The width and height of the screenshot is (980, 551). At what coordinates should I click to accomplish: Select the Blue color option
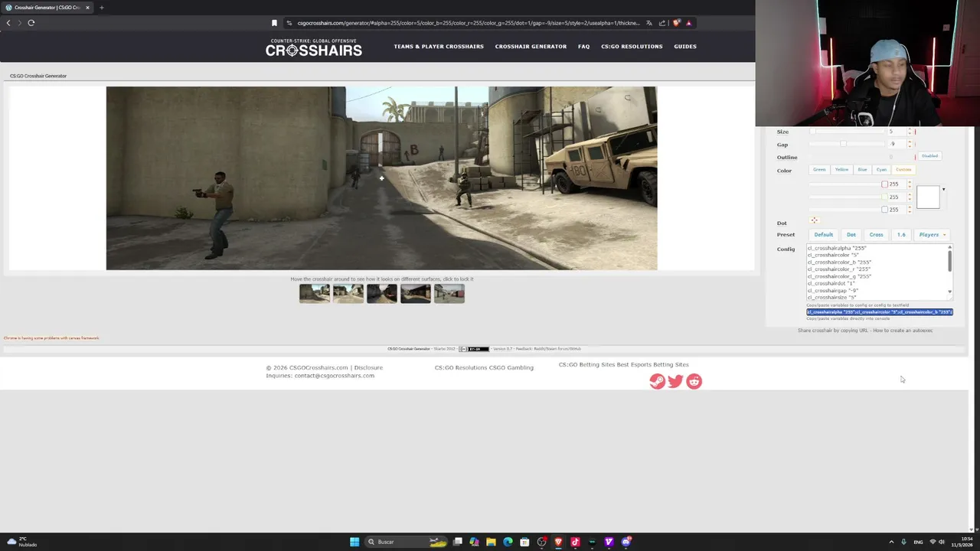862,170
